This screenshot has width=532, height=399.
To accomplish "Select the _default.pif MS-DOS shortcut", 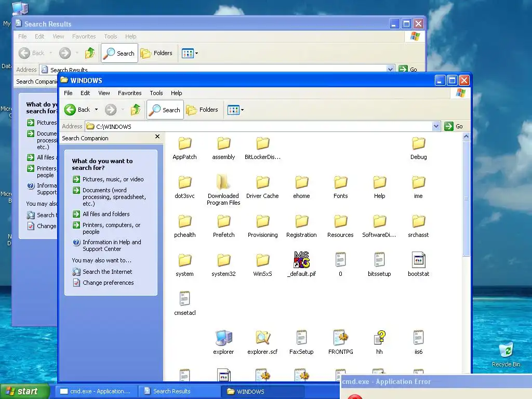I will (301, 264).
